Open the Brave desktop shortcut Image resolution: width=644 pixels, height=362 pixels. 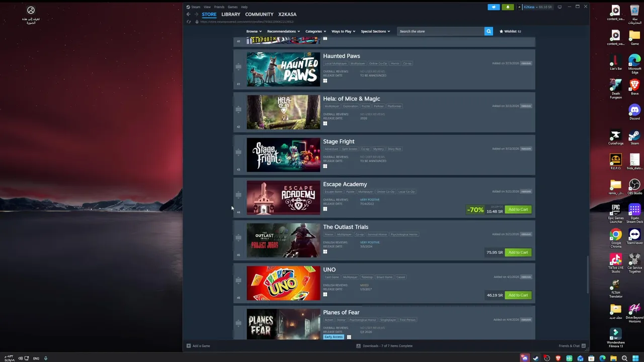coord(634,86)
